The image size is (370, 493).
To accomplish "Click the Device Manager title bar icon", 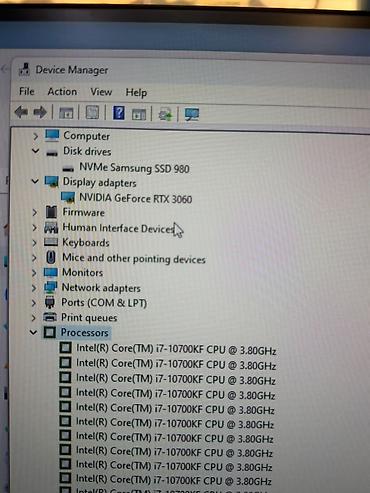I will pos(25,69).
